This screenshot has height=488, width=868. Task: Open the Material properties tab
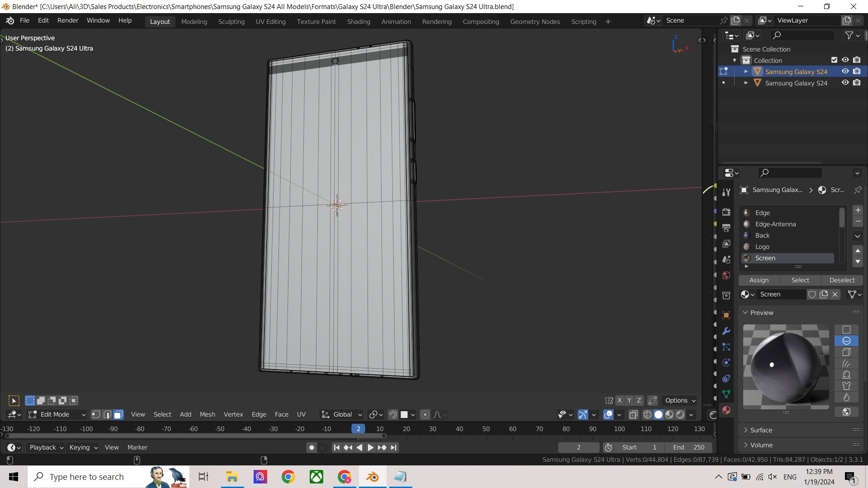coord(726,410)
